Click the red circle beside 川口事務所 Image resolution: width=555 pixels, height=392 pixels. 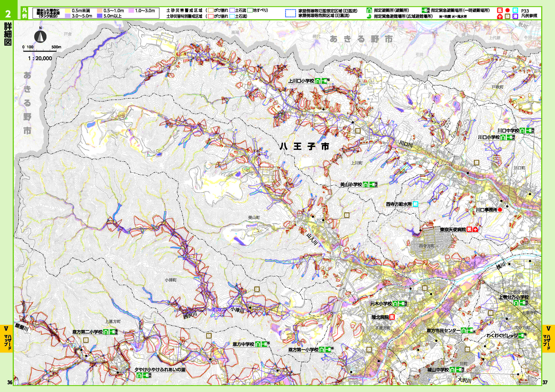pos(500,210)
